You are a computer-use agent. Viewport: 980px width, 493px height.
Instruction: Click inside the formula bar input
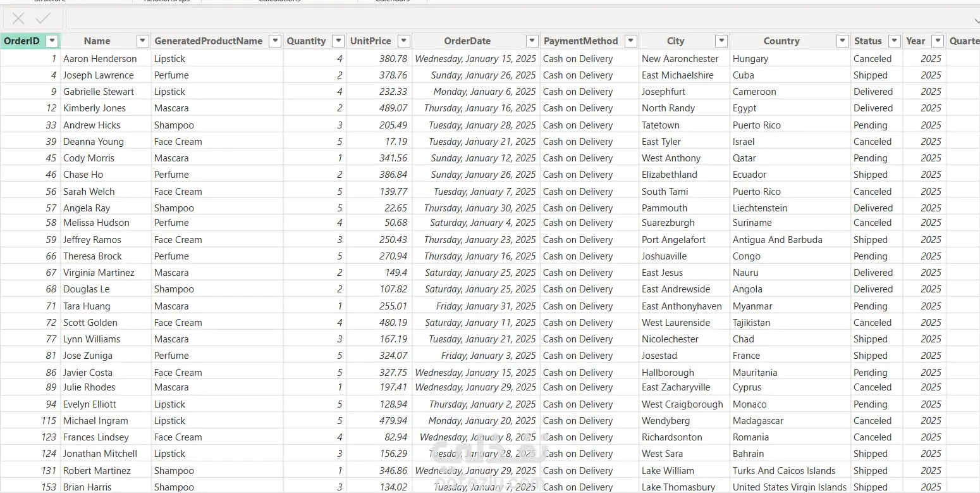click(506, 18)
